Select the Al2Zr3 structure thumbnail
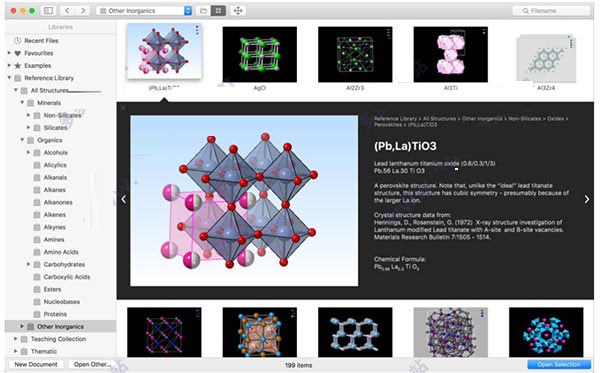Screen dimensions: 600x373 355,54
